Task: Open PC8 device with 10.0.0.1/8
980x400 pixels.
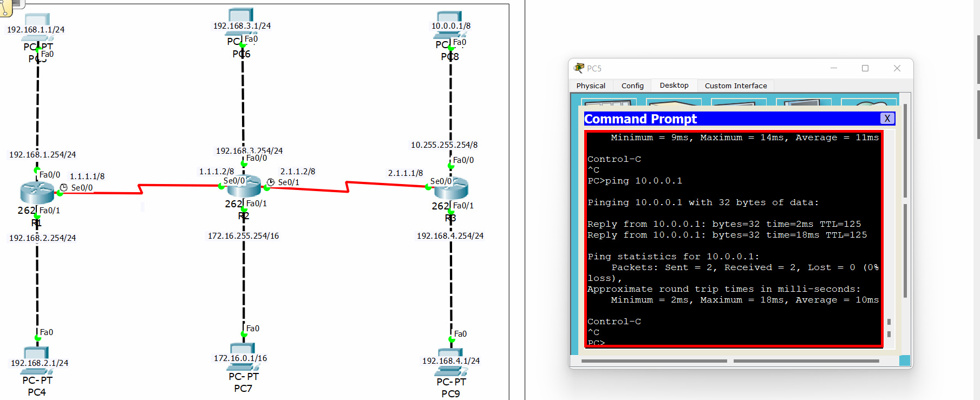Action: coord(449,24)
